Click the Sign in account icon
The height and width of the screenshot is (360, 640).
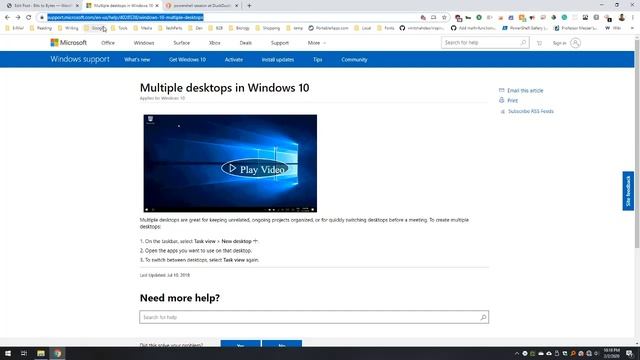tap(576, 43)
